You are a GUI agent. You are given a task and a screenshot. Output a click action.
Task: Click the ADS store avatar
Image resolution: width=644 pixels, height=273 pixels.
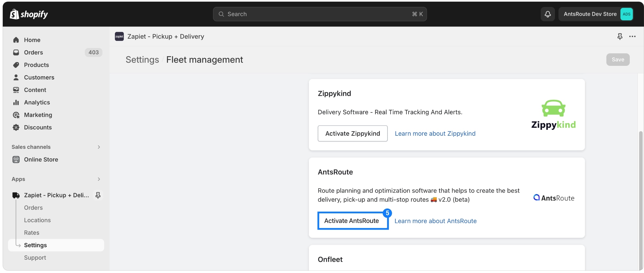[626, 14]
